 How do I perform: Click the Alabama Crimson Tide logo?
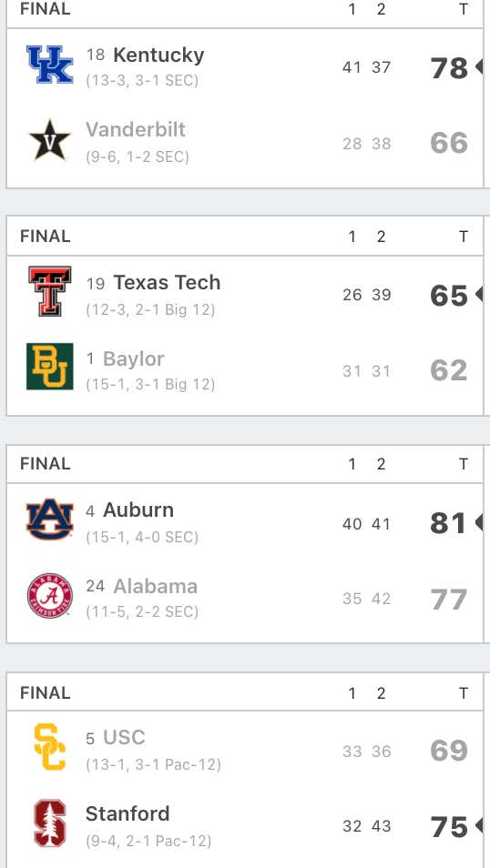(50, 596)
